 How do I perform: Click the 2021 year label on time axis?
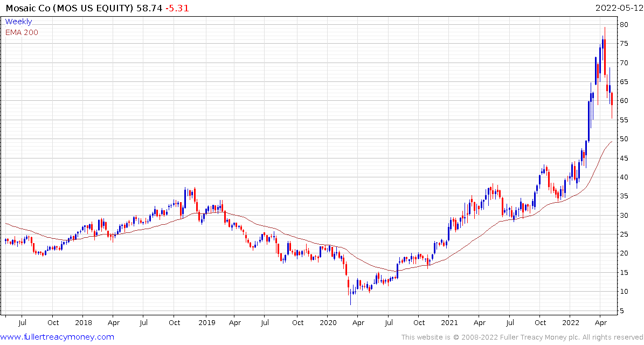[x=448, y=323]
